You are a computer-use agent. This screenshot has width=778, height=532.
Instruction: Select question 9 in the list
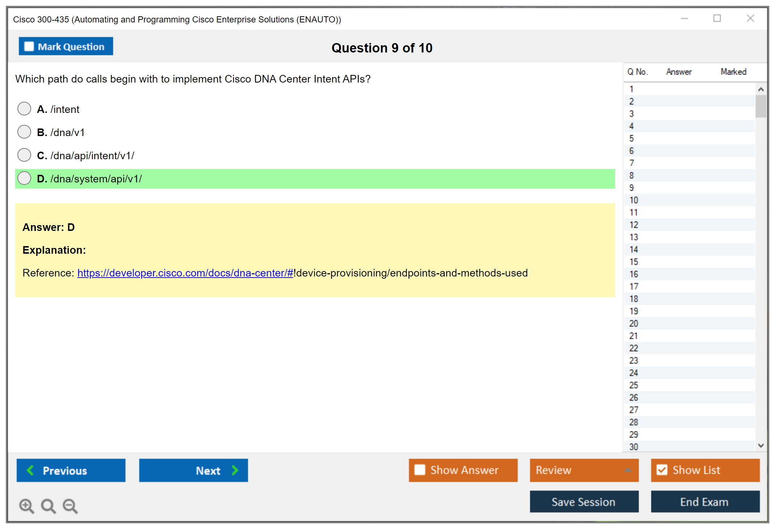(631, 188)
